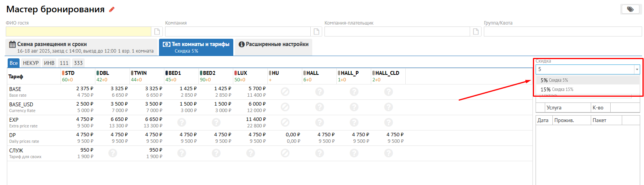Click question icon in СЛУЖ row LUX
644x185 pixels.
pos(251,153)
